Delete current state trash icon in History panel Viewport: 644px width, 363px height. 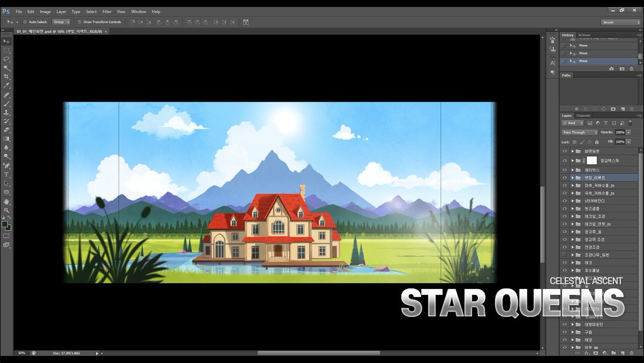click(x=631, y=69)
